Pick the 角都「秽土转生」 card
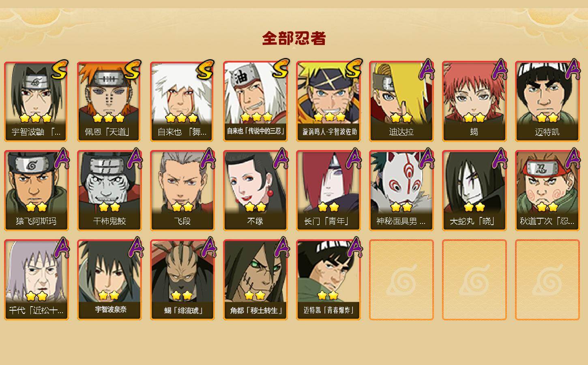Screen dimensions: 588x365 tap(255, 280)
